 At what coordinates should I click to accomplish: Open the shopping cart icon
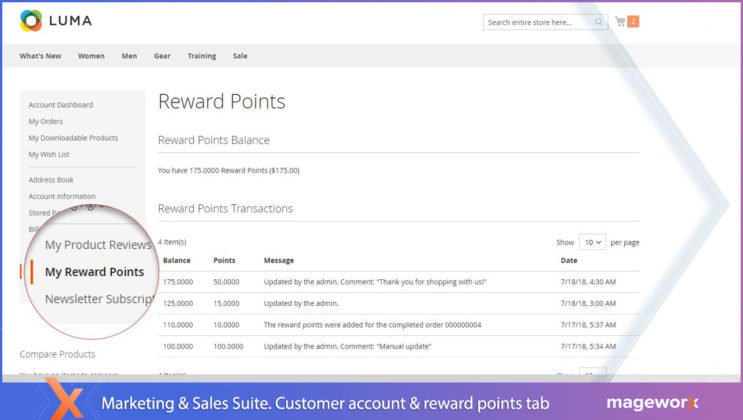pos(620,21)
